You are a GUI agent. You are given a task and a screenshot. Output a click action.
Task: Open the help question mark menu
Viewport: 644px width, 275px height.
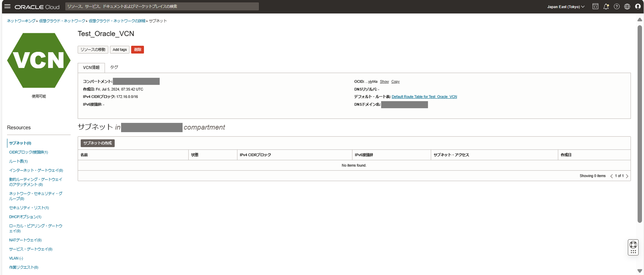pos(617,6)
